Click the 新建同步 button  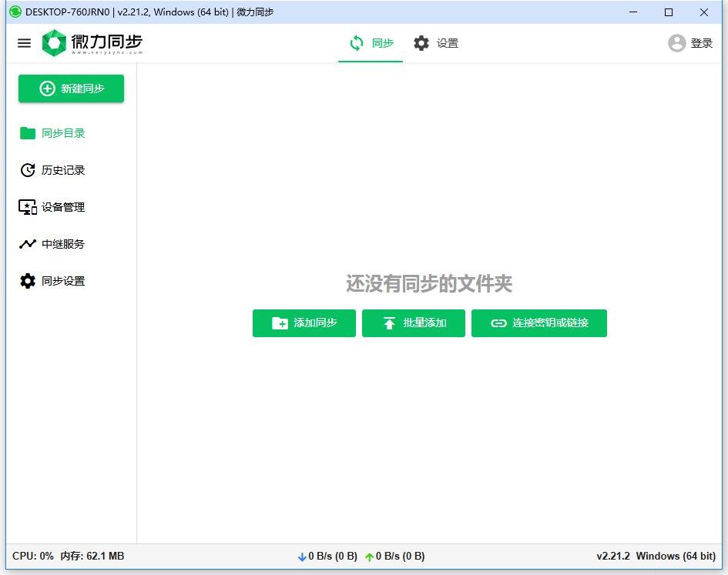71,89
